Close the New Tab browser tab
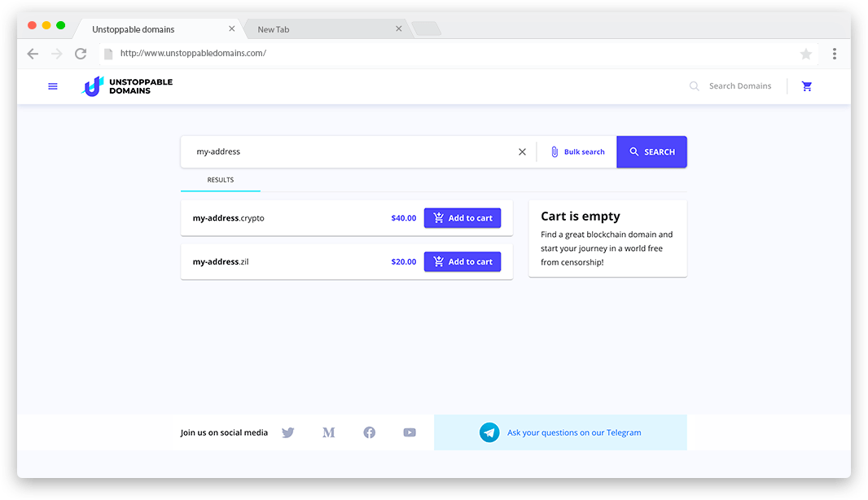 click(398, 29)
